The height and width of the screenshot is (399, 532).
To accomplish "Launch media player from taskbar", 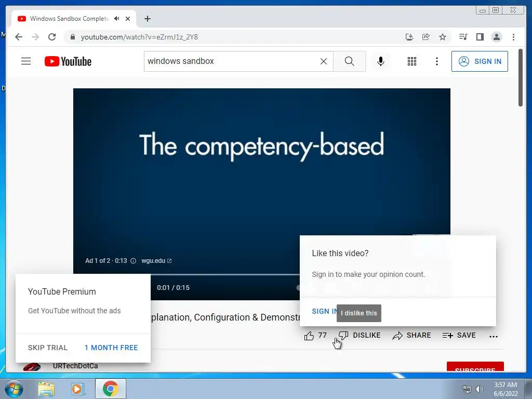I will click(x=78, y=389).
